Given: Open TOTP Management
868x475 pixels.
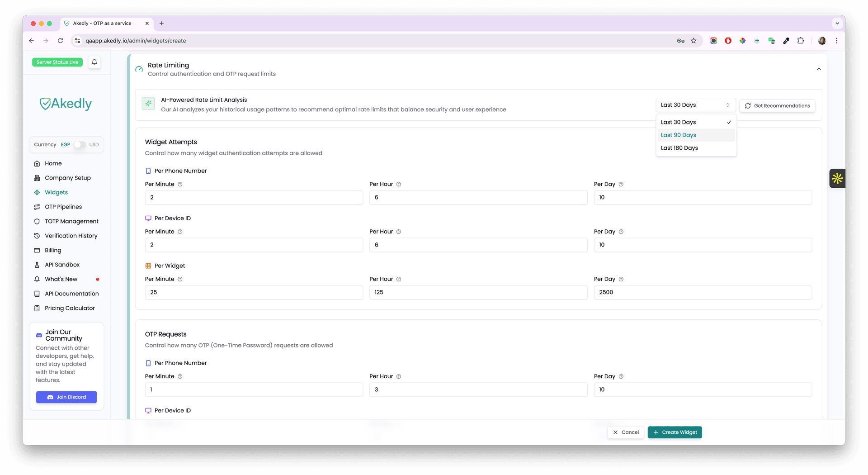Looking at the screenshot, I should [71, 221].
